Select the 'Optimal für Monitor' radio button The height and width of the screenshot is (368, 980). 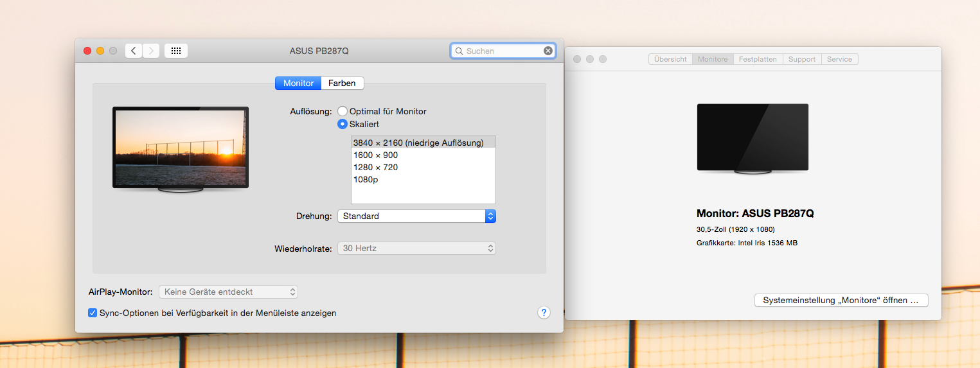pos(343,111)
